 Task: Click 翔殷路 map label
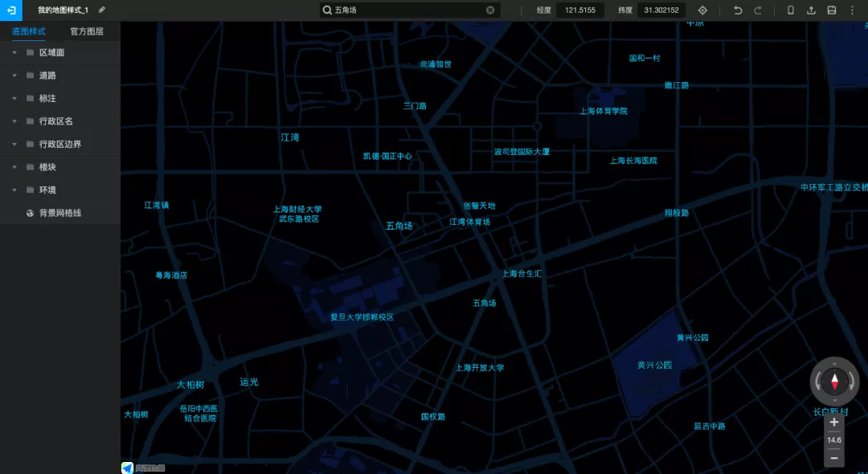click(677, 212)
